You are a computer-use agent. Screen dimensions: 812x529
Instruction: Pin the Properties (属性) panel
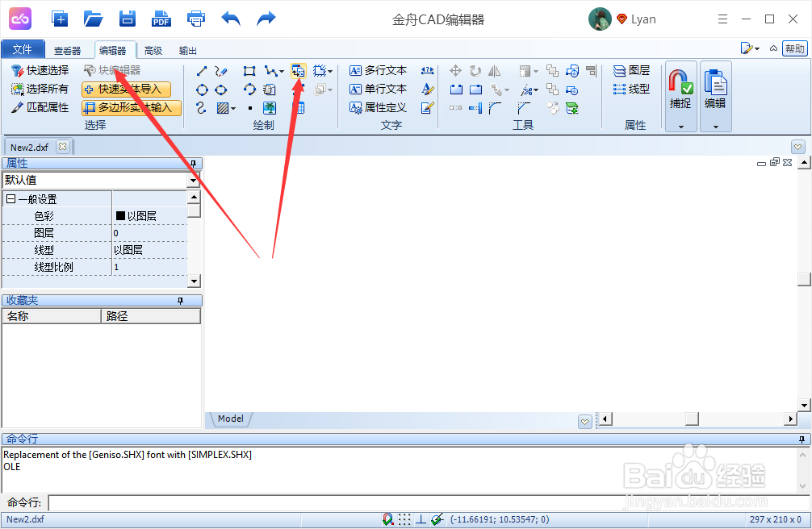[193, 164]
